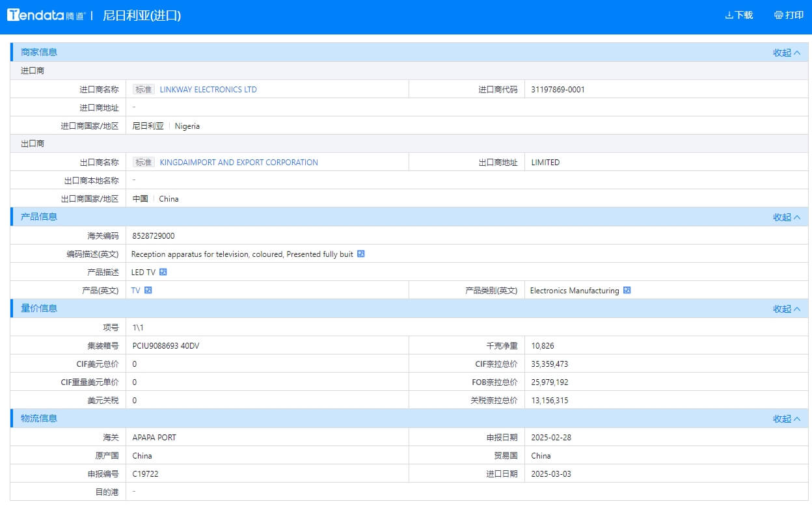Collapse the 物流信息 section
The width and height of the screenshot is (812, 506).
tap(787, 419)
